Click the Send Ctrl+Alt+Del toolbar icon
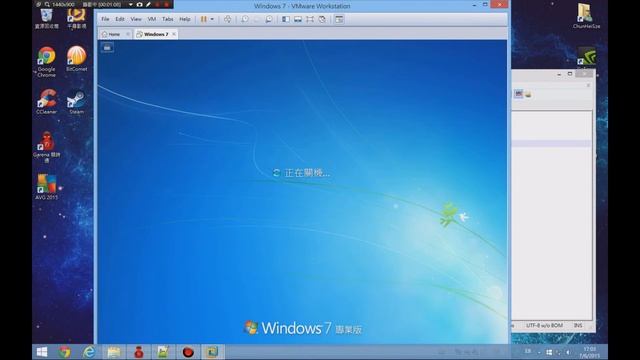 pyautogui.click(x=227, y=19)
